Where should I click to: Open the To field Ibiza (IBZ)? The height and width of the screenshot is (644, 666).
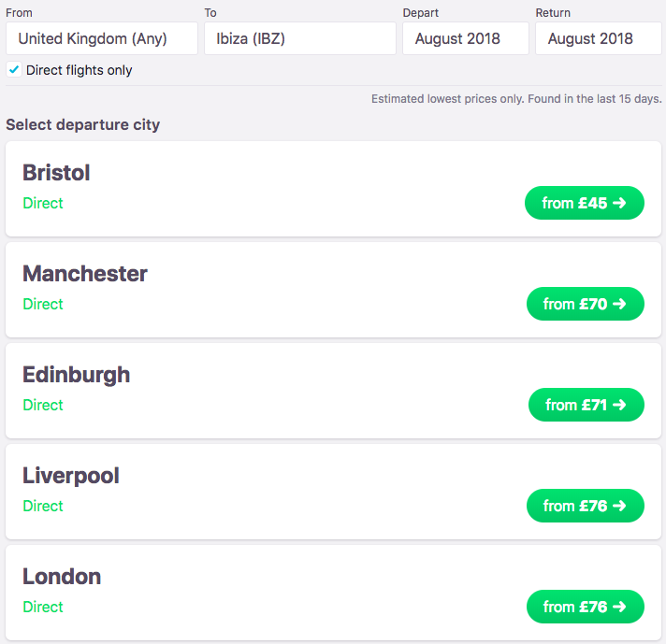(x=300, y=38)
